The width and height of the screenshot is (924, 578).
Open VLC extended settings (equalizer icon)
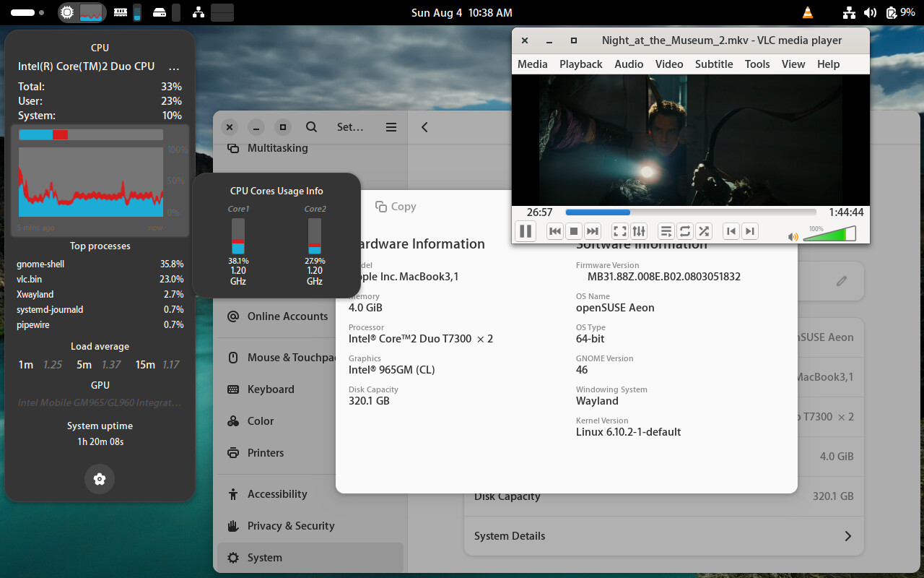click(x=639, y=231)
